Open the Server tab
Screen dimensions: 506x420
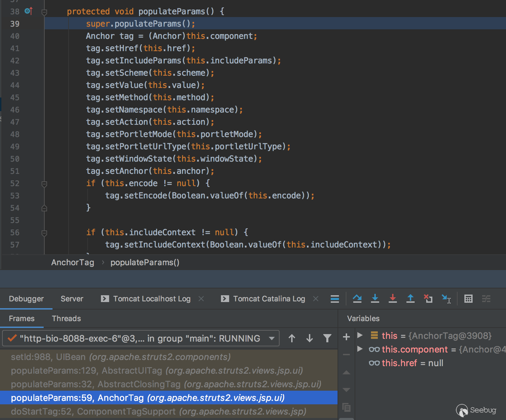pyautogui.click(x=72, y=299)
